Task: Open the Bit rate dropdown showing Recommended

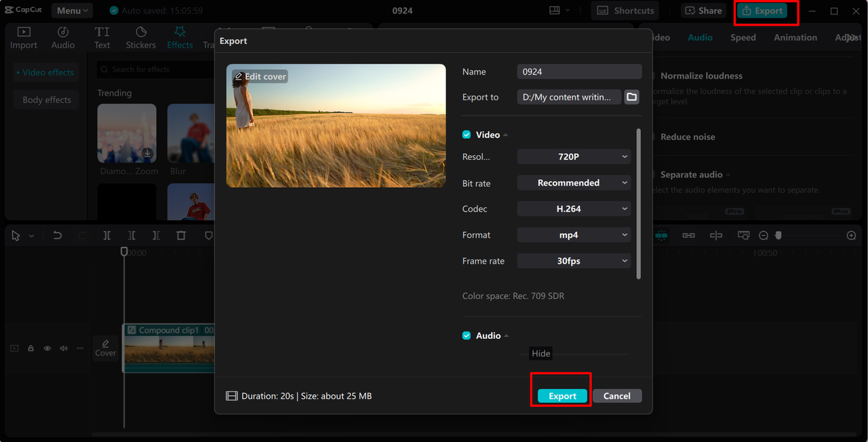Action: 574,183
